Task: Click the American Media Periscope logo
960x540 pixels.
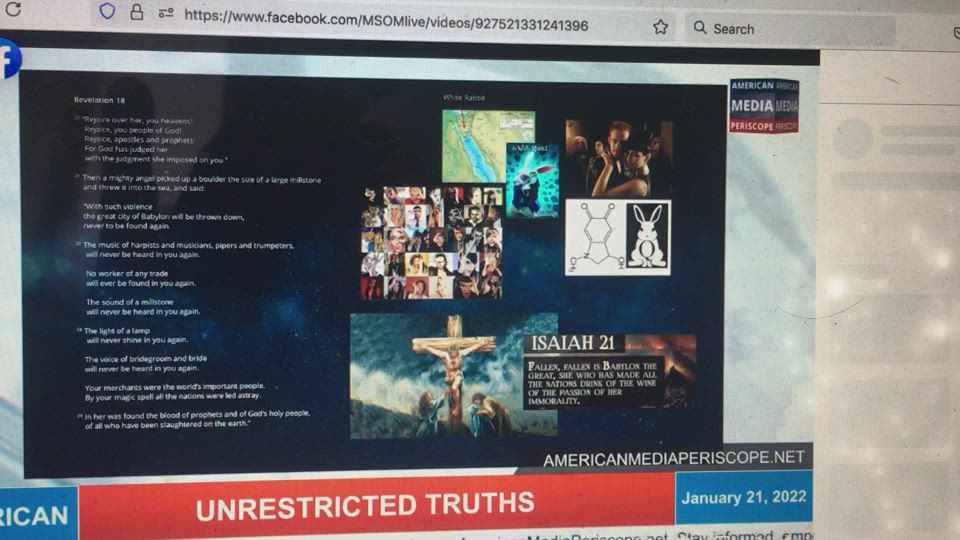Action: (764, 106)
